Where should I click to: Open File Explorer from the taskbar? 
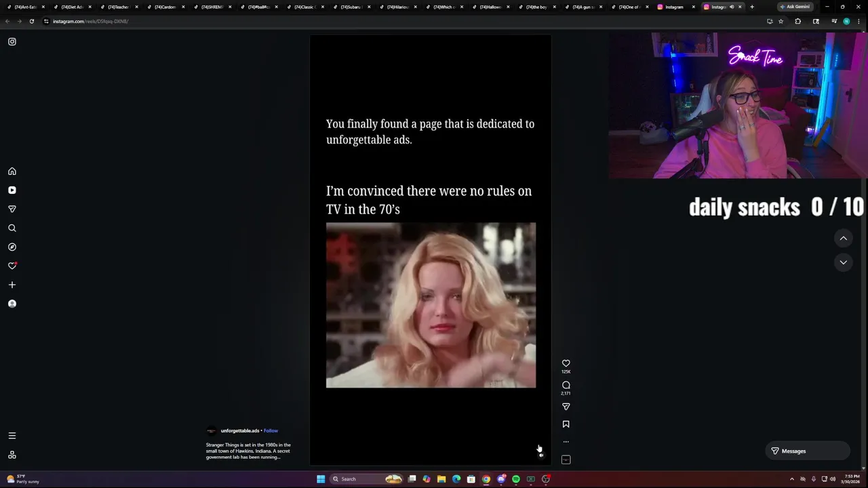441,479
